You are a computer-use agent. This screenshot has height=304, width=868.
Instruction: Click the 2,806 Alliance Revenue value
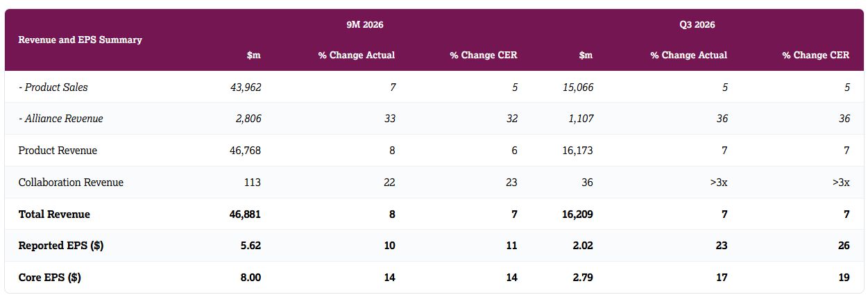pyautogui.click(x=248, y=119)
